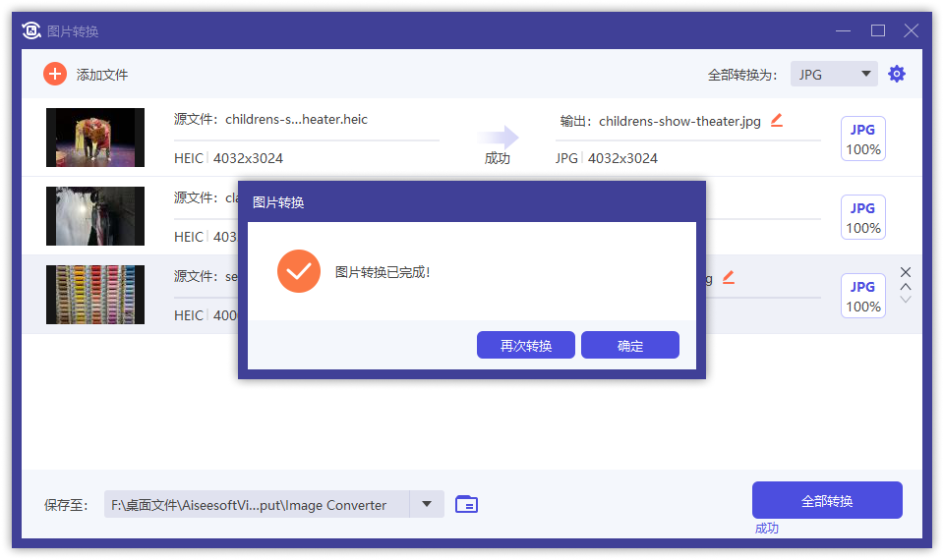Select the second file's thumbnail

pyautogui.click(x=95, y=216)
